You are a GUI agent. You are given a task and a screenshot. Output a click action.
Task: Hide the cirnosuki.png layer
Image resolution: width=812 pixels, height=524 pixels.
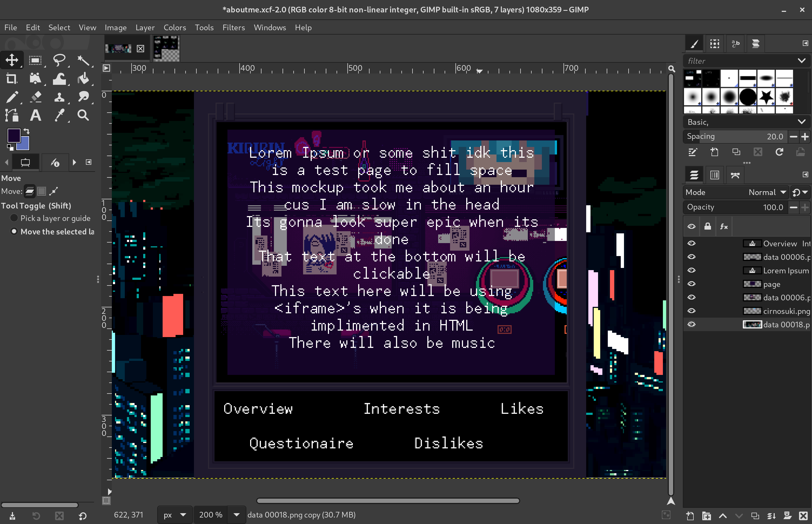[x=692, y=311]
